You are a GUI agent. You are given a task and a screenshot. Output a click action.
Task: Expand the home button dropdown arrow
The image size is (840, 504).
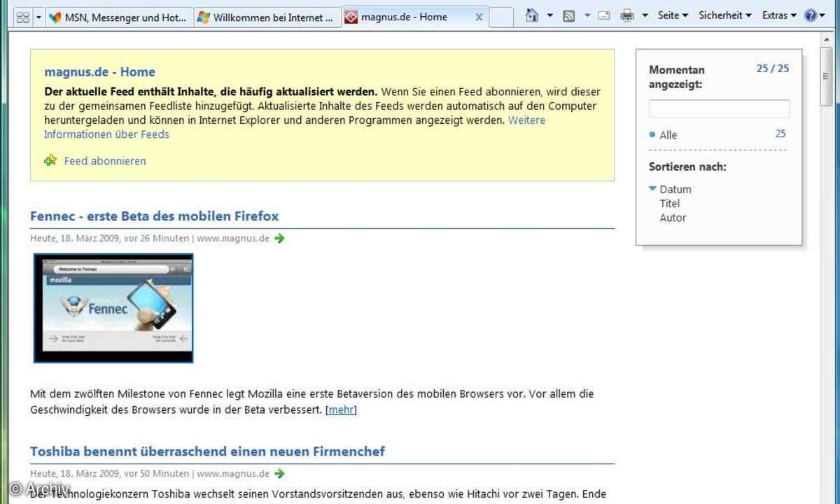(549, 15)
